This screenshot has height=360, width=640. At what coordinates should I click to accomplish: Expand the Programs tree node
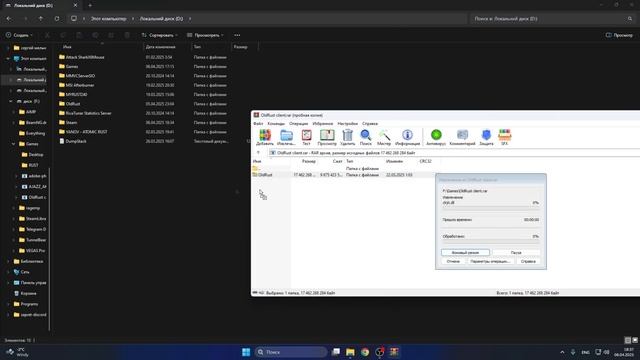(x=8, y=304)
